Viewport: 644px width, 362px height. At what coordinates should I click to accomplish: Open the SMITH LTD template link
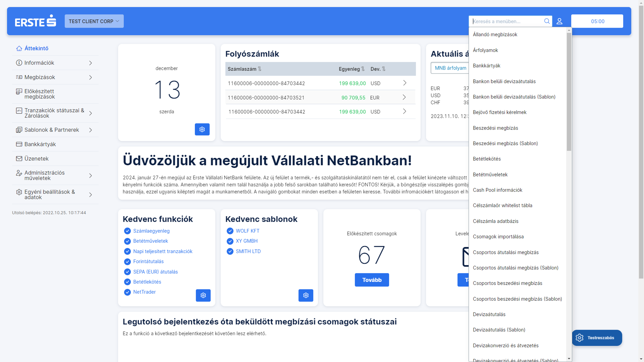248,251
